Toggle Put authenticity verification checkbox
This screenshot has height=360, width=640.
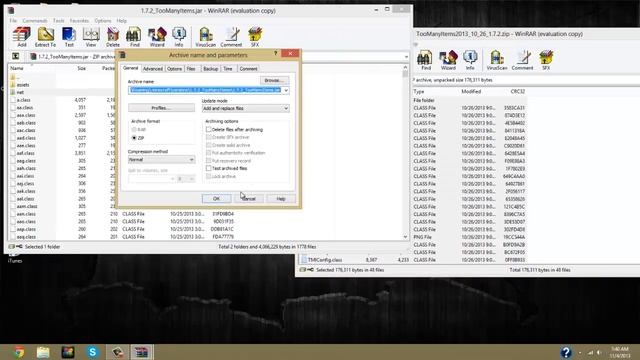(209, 153)
